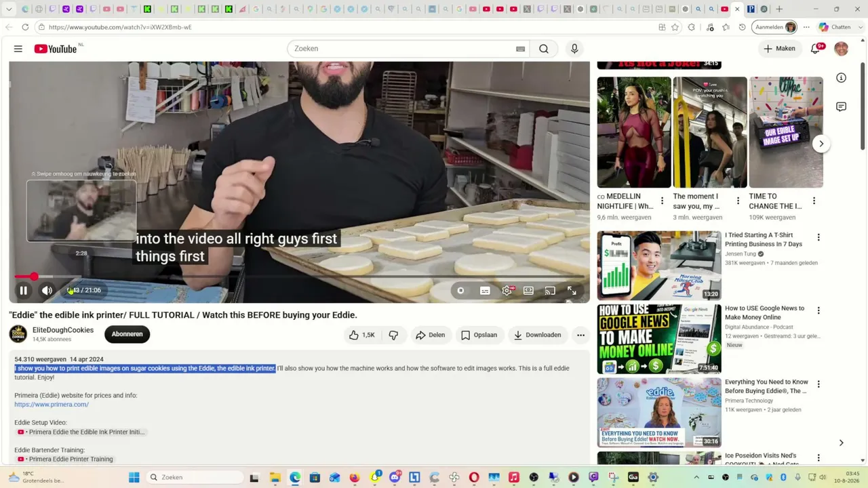
Task: Open options for T-Shirt Printing Business video
Action: pos(818,237)
